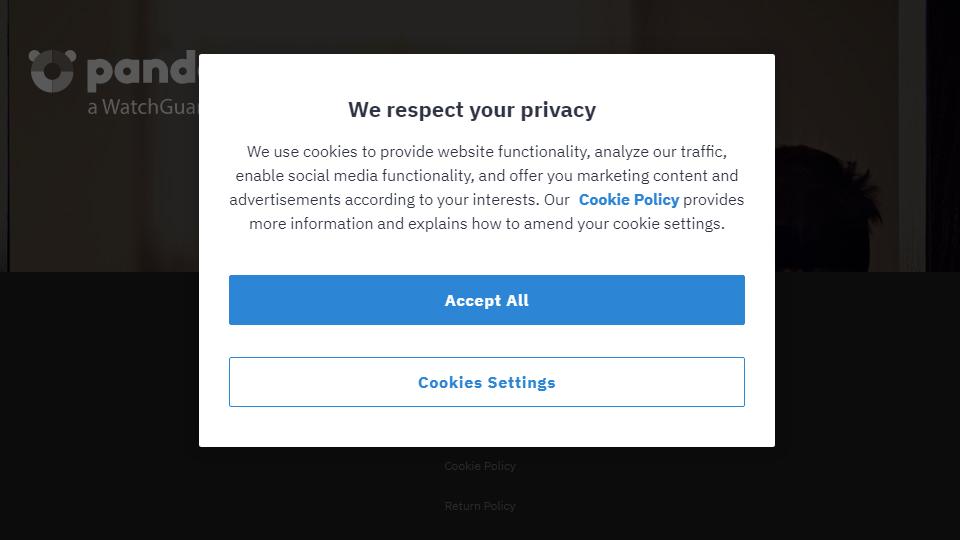Image resolution: width=960 pixels, height=540 pixels.
Task: Click the dark footer area right of the dialog
Action: pos(867,404)
